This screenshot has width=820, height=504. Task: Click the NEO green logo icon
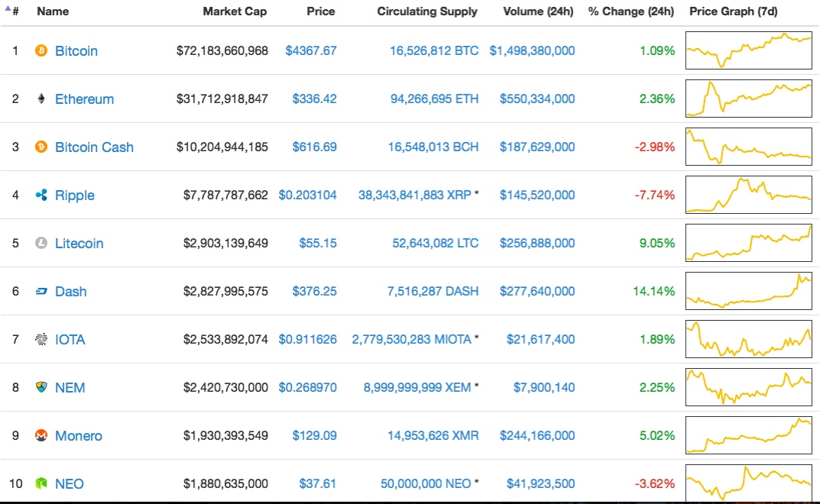[x=41, y=484]
